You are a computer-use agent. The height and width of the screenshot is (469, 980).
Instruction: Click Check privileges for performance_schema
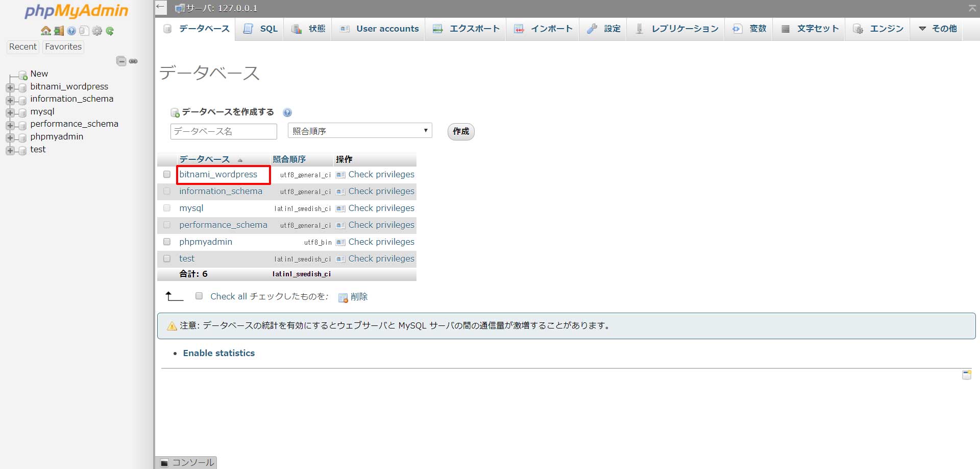coord(381,225)
